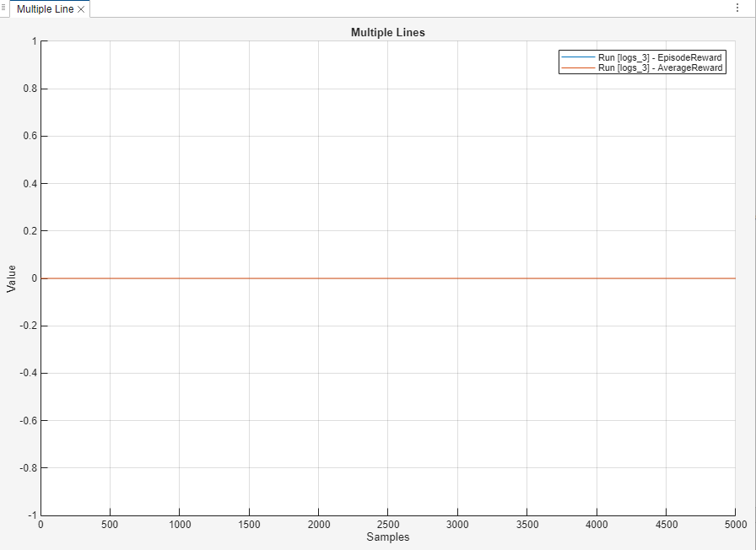Click the 'Multiple Lines' plot title
Viewport: 756px width, 550px height.
387,33
